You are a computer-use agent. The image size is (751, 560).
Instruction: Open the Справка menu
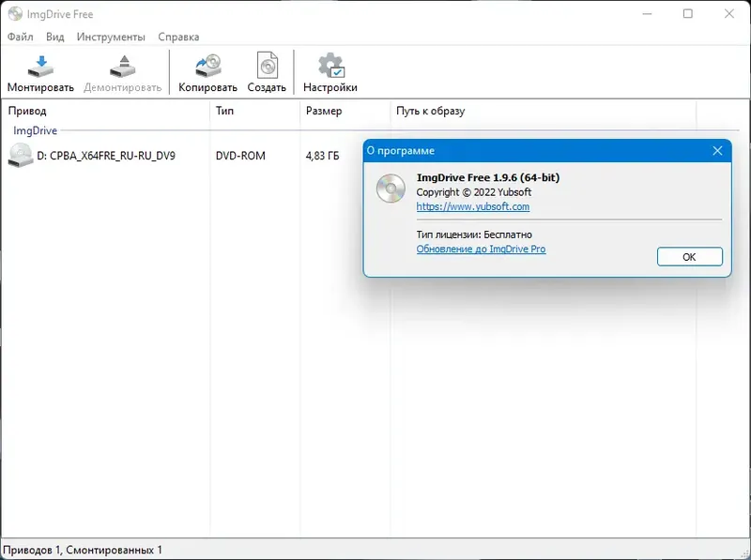[x=178, y=37]
